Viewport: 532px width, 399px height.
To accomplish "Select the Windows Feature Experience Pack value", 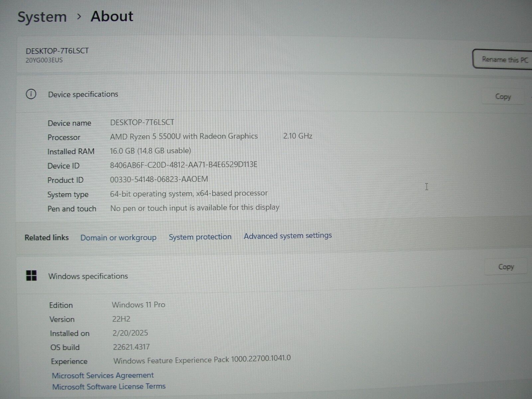I will pos(202,359).
